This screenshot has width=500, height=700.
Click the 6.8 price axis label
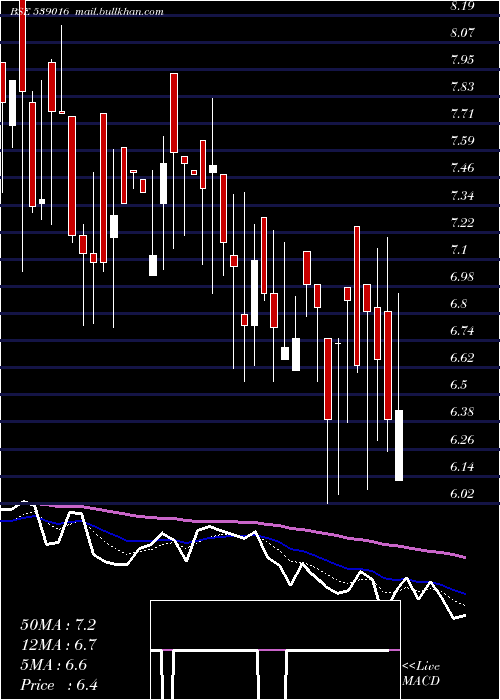point(460,304)
